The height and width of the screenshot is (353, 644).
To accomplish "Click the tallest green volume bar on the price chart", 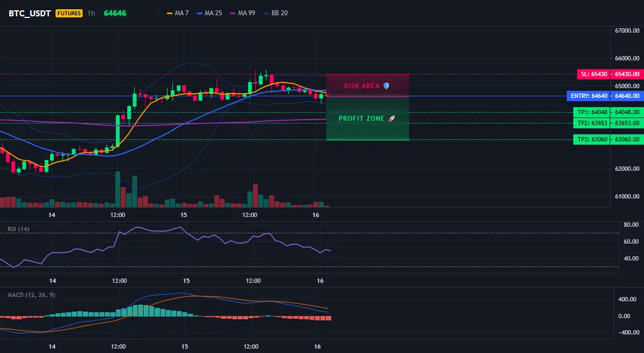I will coord(118,189).
